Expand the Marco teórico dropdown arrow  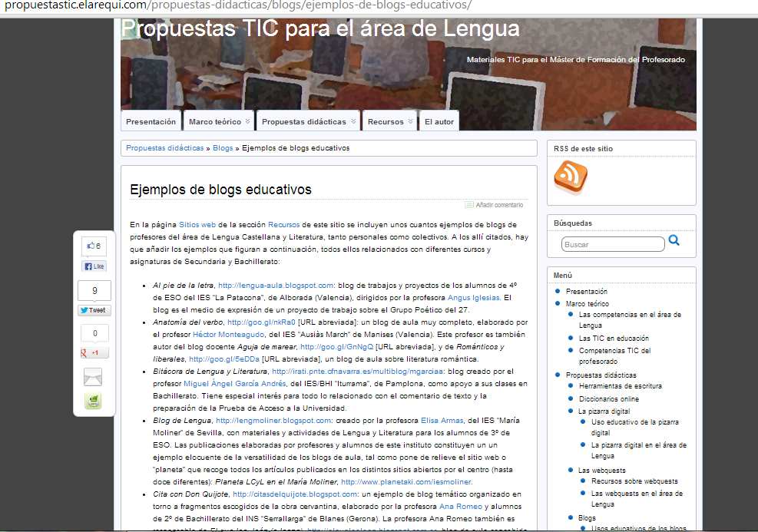tap(247, 121)
